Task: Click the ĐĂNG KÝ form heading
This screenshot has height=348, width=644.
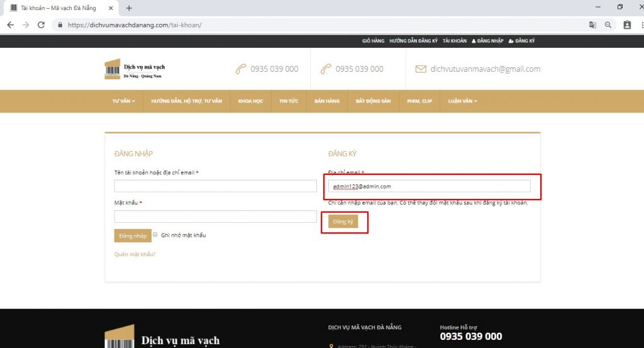Action: [x=342, y=154]
